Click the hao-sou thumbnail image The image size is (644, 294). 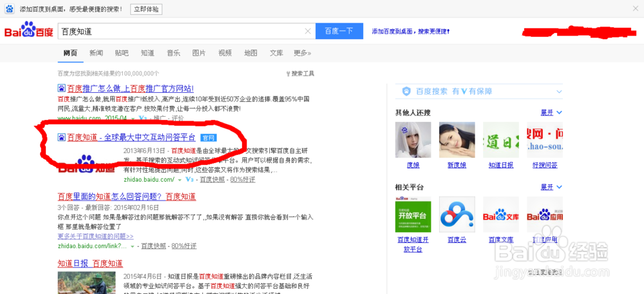coord(545,140)
